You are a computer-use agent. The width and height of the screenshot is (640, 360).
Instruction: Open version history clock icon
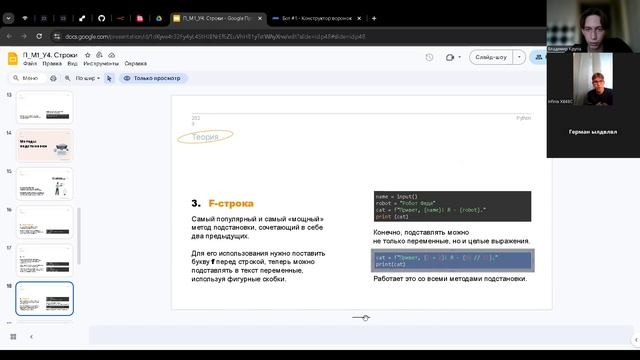tap(429, 58)
